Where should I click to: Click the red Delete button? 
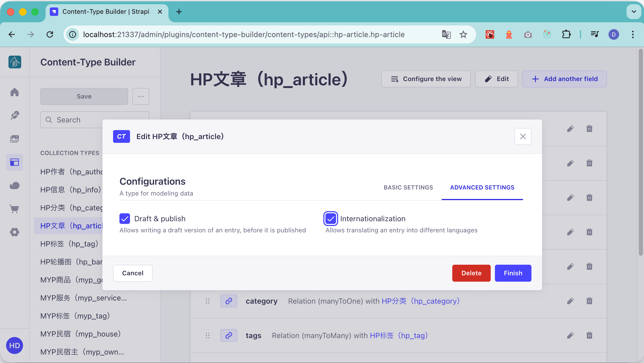pyautogui.click(x=471, y=273)
